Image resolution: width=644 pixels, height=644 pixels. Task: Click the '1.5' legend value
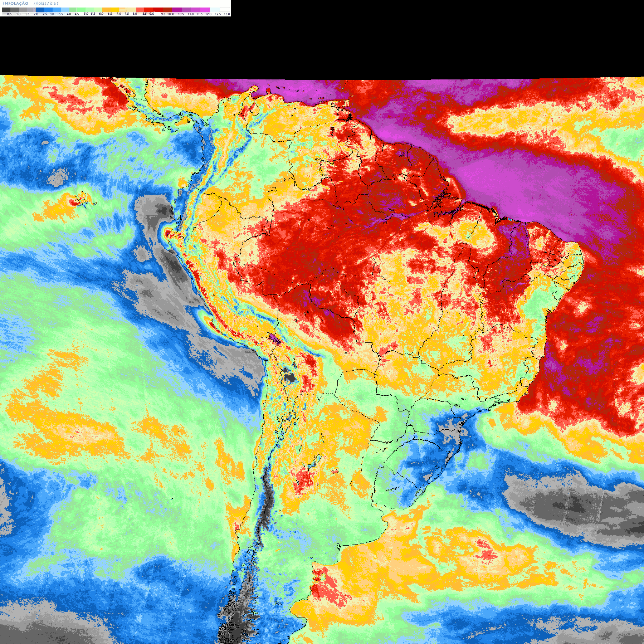(x=27, y=14)
